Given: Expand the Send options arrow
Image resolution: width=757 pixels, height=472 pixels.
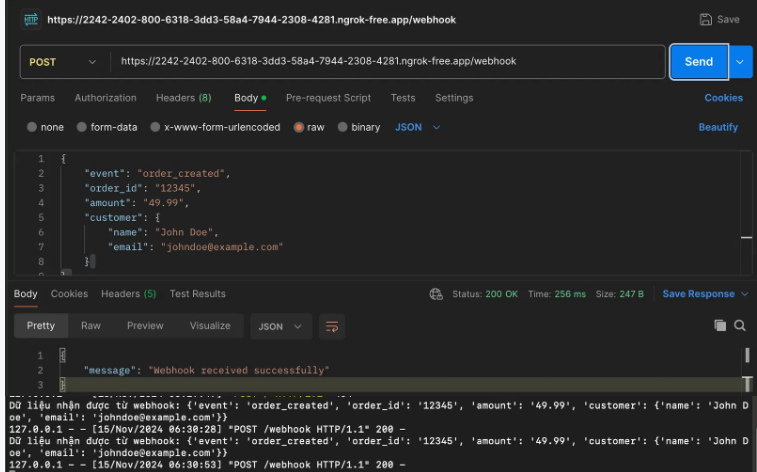Looking at the screenshot, I should pos(740,62).
